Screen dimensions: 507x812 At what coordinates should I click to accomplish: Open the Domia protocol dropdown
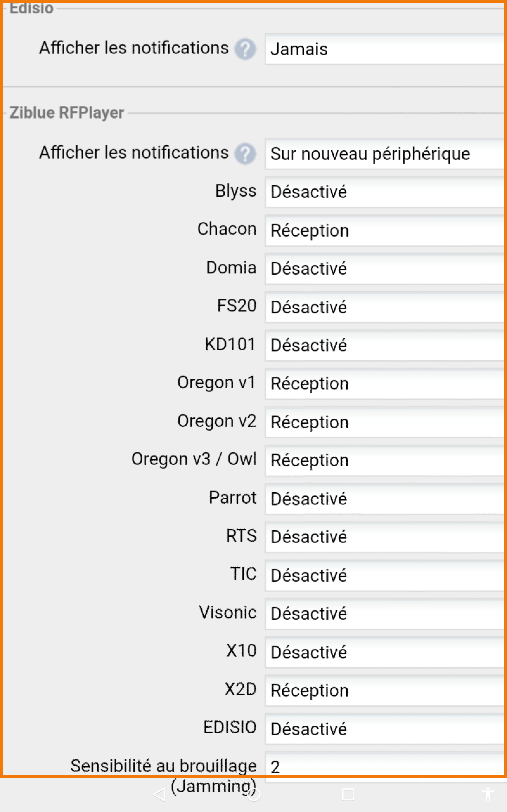point(385,269)
